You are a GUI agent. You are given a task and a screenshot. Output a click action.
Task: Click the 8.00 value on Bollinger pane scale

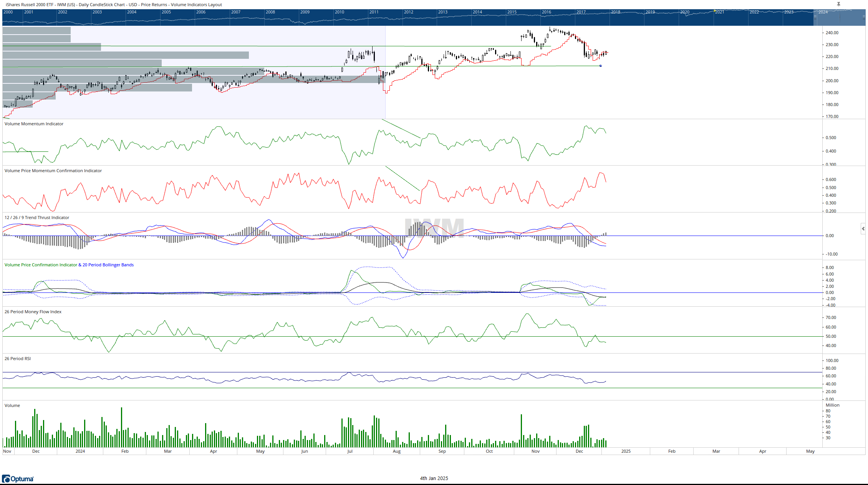pos(830,267)
